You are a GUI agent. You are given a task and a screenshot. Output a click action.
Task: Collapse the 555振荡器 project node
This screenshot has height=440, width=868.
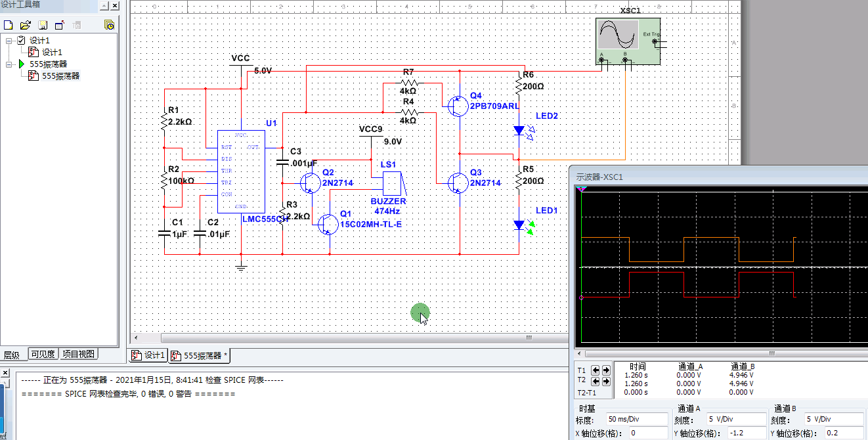point(9,64)
